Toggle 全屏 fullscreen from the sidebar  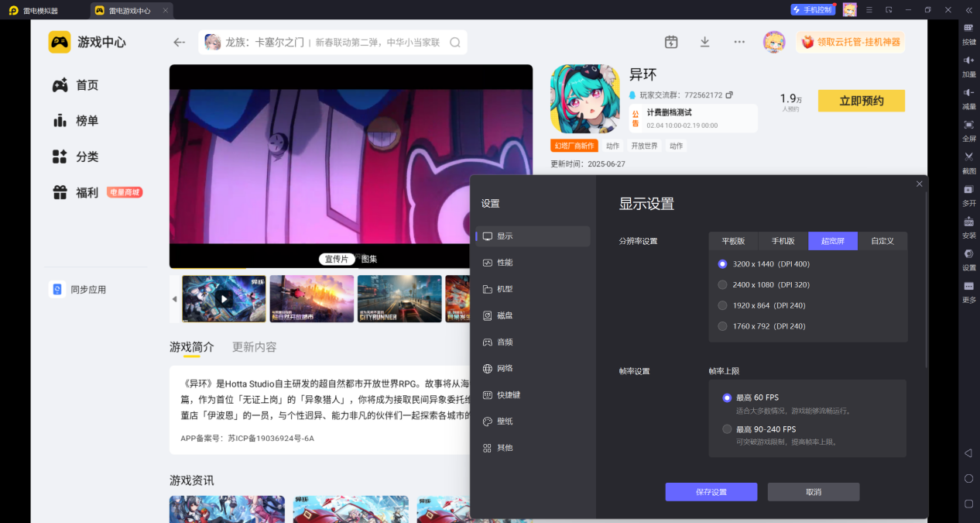click(x=968, y=130)
